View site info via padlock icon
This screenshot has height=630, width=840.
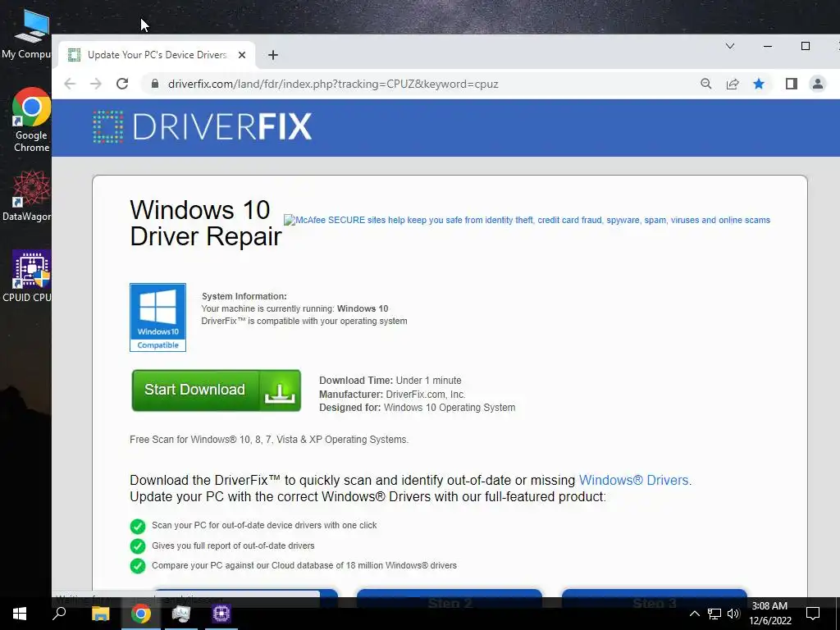155,84
